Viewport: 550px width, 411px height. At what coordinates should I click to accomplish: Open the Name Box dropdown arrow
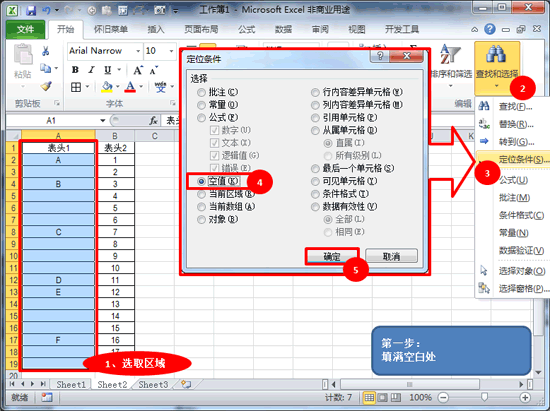(102, 121)
